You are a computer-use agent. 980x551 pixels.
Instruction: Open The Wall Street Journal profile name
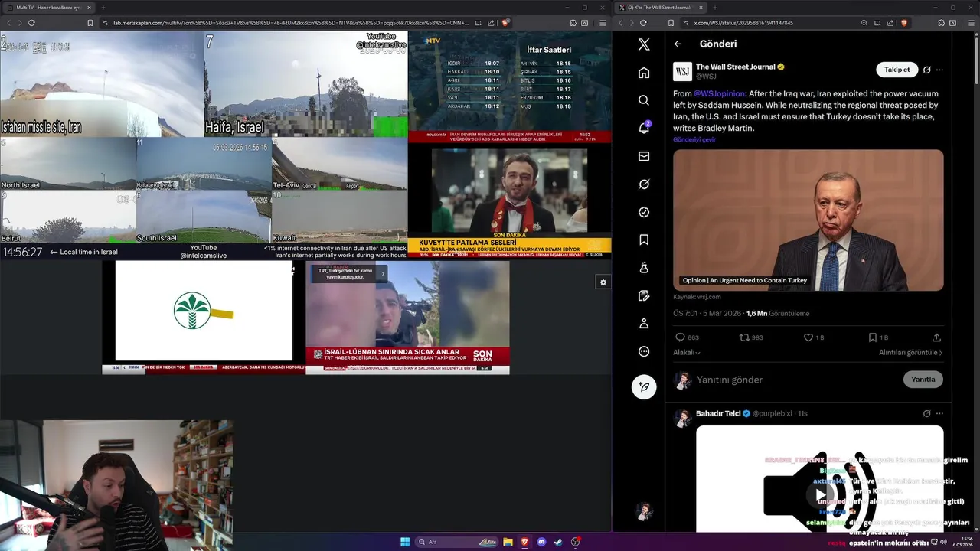736,67
